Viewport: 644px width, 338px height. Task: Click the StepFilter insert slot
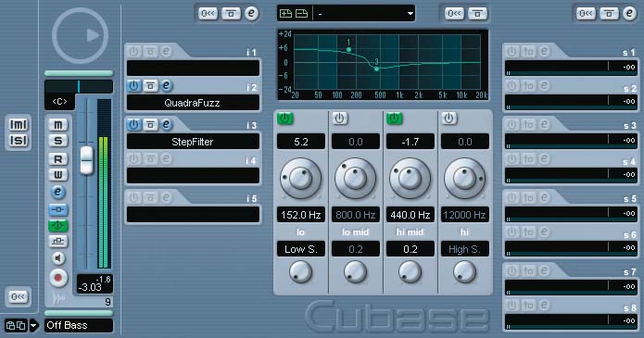click(x=193, y=142)
